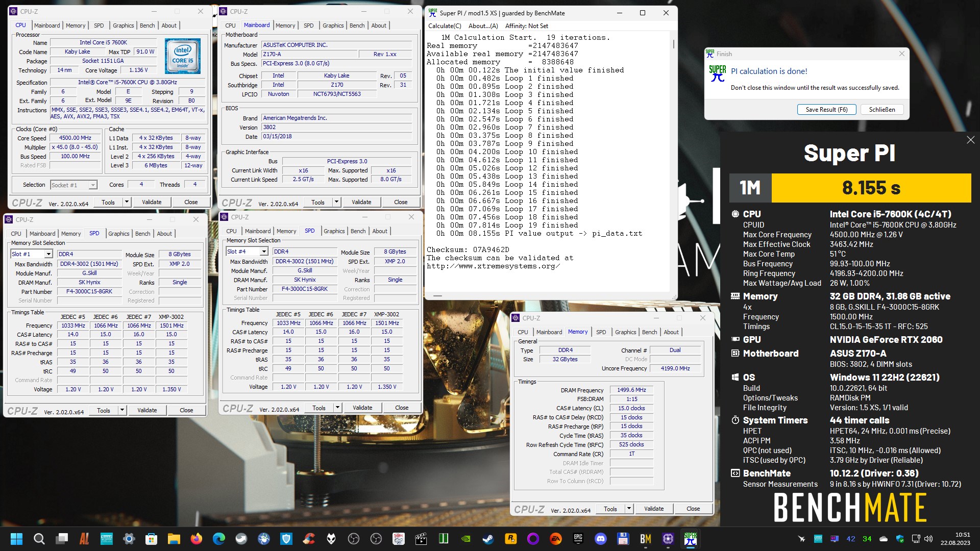Image resolution: width=980 pixels, height=551 pixels.
Task: Open Windows Security shield tray icon
Action: (900, 539)
